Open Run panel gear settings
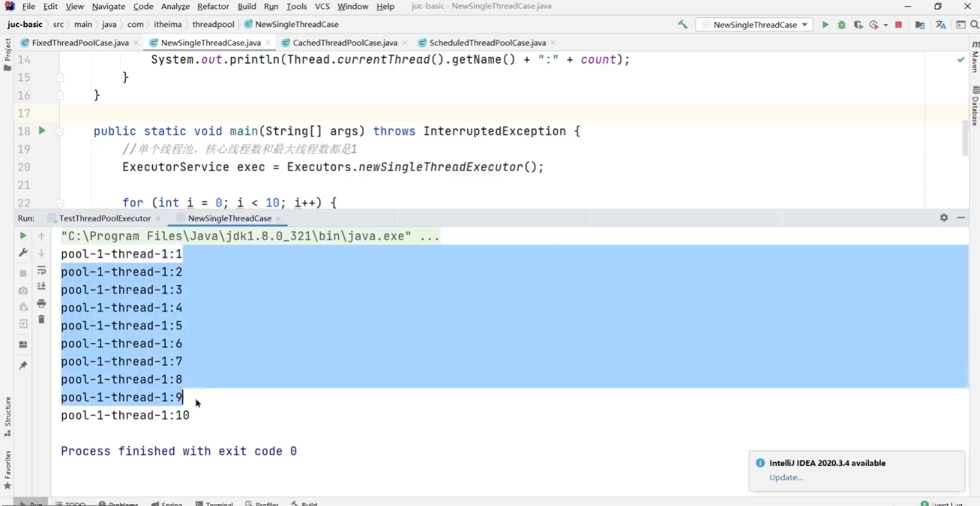980x506 pixels. [944, 217]
